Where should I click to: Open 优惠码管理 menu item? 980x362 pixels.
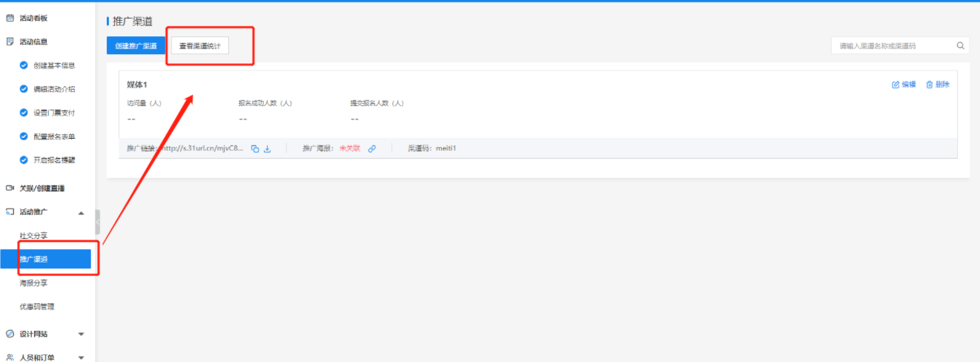37,306
